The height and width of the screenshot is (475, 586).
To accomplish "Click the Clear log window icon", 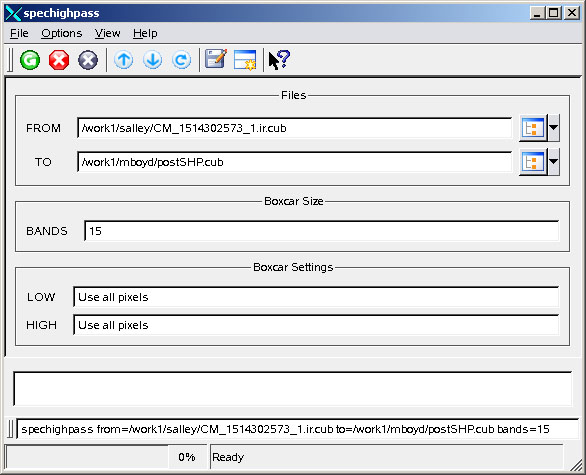I will [245, 60].
